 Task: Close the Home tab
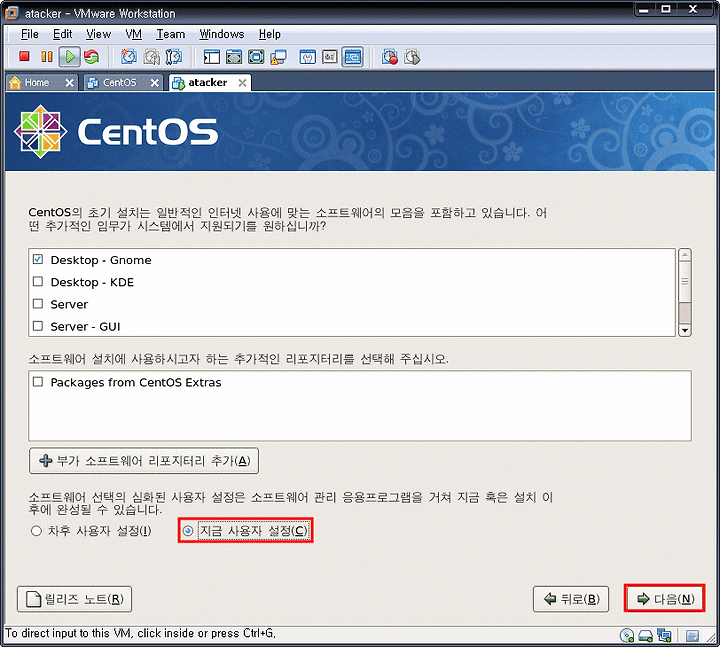[x=69, y=83]
